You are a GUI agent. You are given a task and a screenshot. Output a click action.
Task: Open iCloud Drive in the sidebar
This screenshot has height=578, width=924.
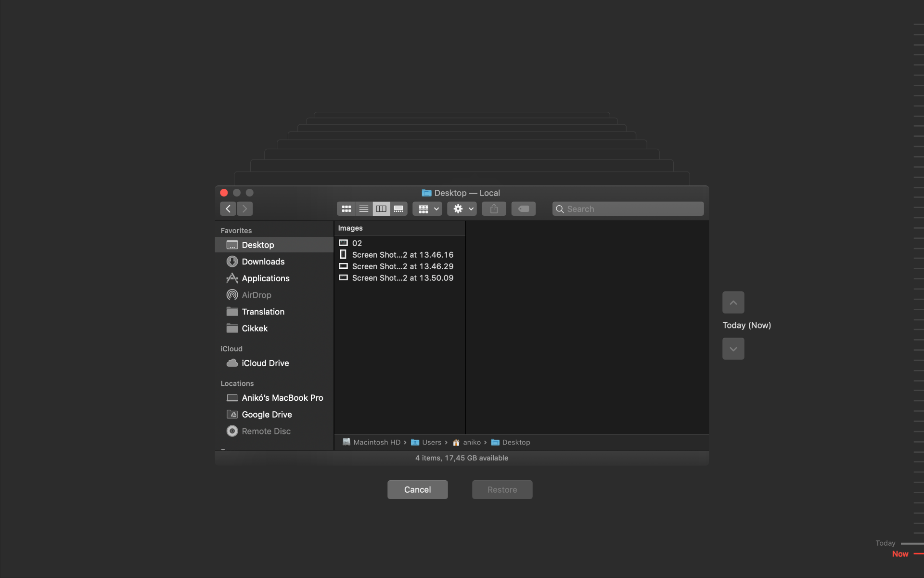pyautogui.click(x=265, y=363)
